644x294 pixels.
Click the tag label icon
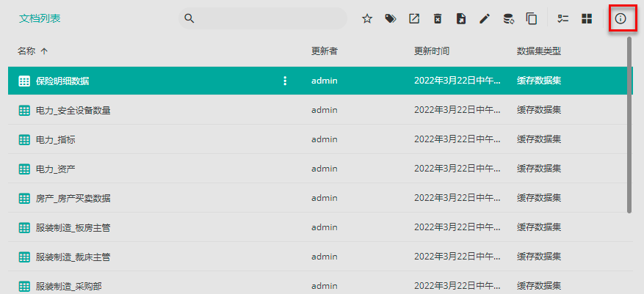pyautogui.click(x=391, y=19)
